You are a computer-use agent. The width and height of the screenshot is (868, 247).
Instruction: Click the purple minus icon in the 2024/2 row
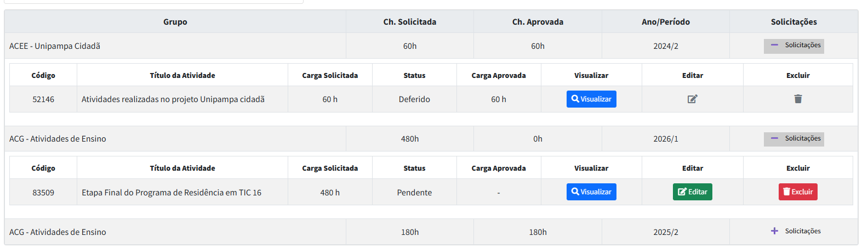774,46
